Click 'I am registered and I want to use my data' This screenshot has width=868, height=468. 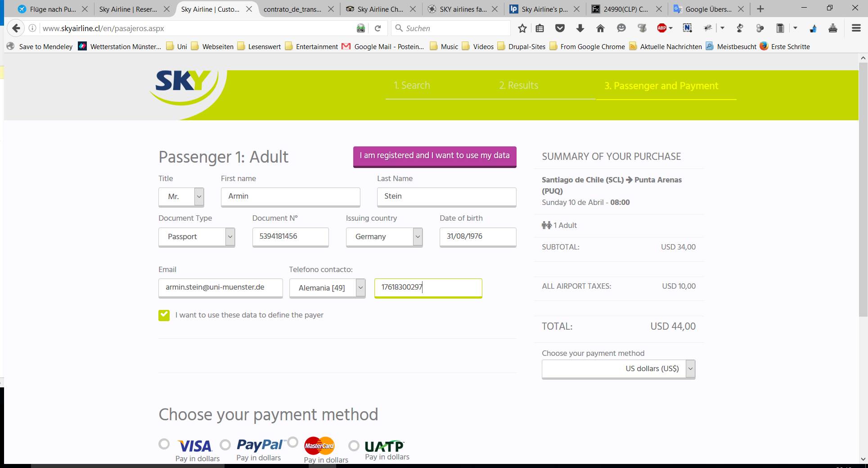(435, 156)
